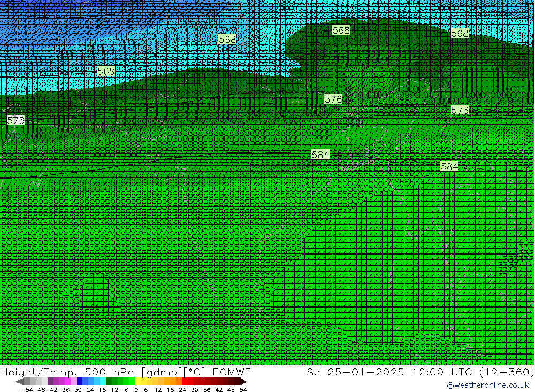The width and height of the screenshot is (535, 392).
Task: Click the leftmost 568 contour label
Action: point(106,71)
